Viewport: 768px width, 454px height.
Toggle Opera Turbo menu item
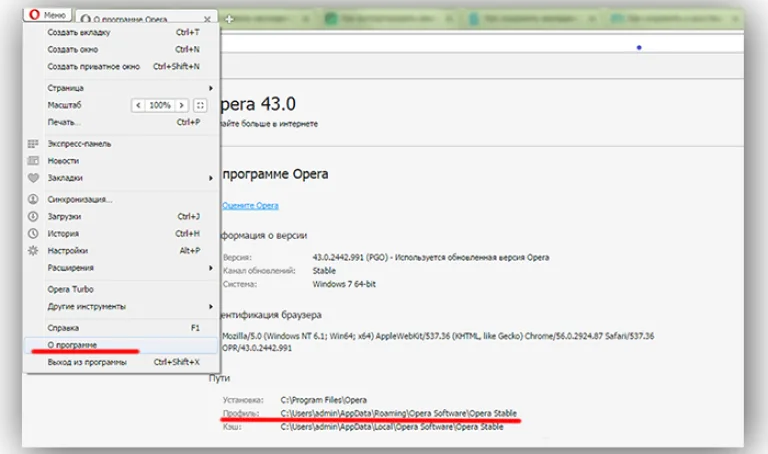122,289
